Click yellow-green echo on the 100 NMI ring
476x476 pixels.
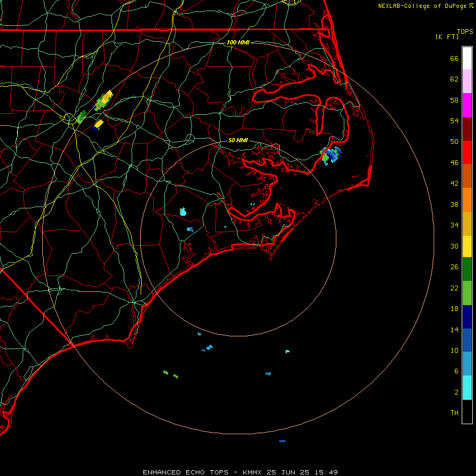[104, 100]
